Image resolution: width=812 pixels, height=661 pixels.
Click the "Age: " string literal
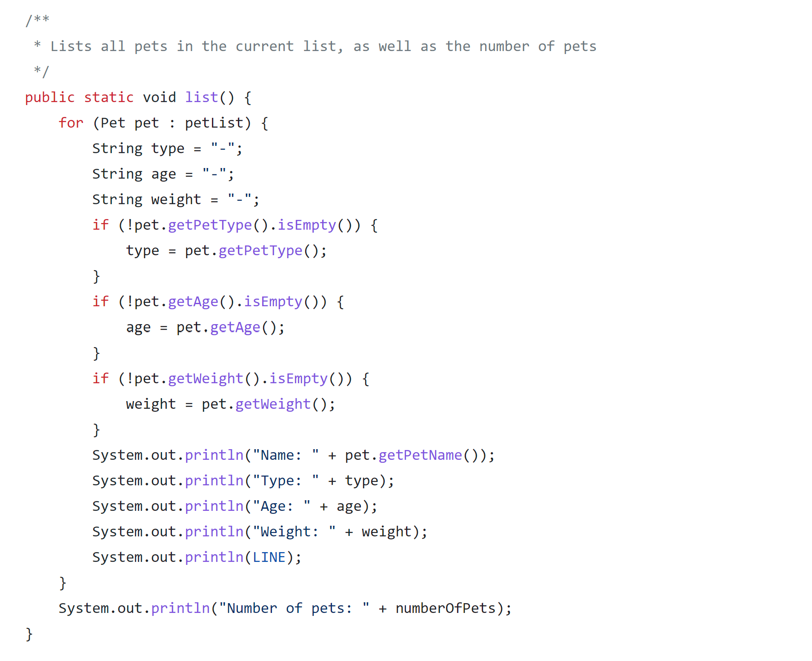(281, 506)
